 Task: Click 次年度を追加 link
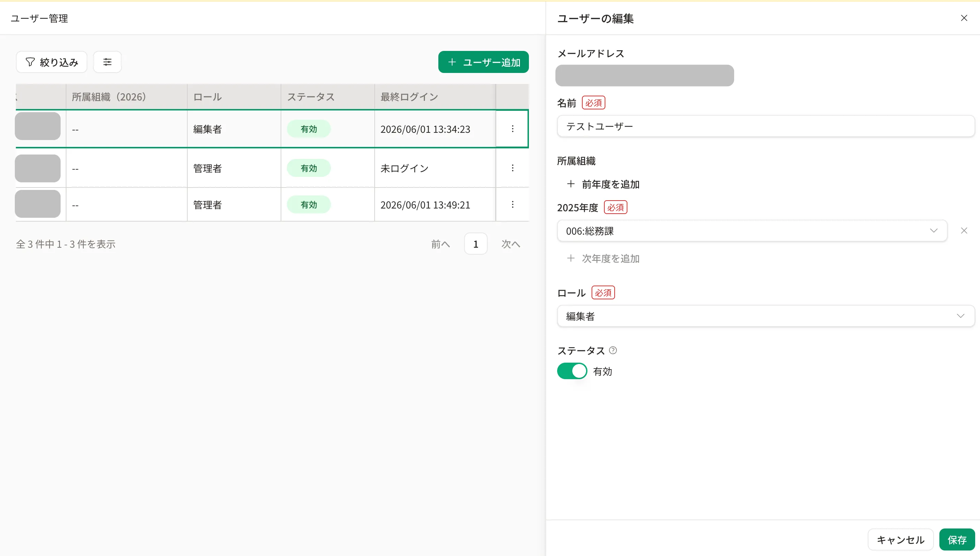603,258
